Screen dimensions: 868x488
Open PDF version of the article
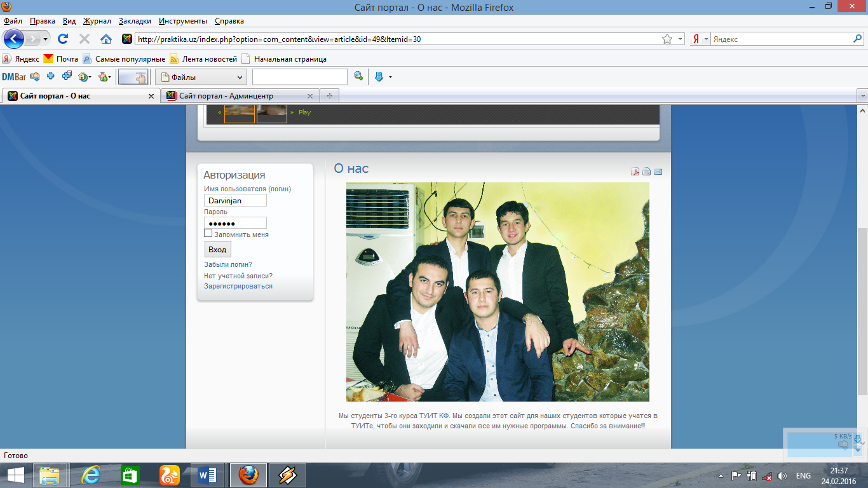(635, 171)
